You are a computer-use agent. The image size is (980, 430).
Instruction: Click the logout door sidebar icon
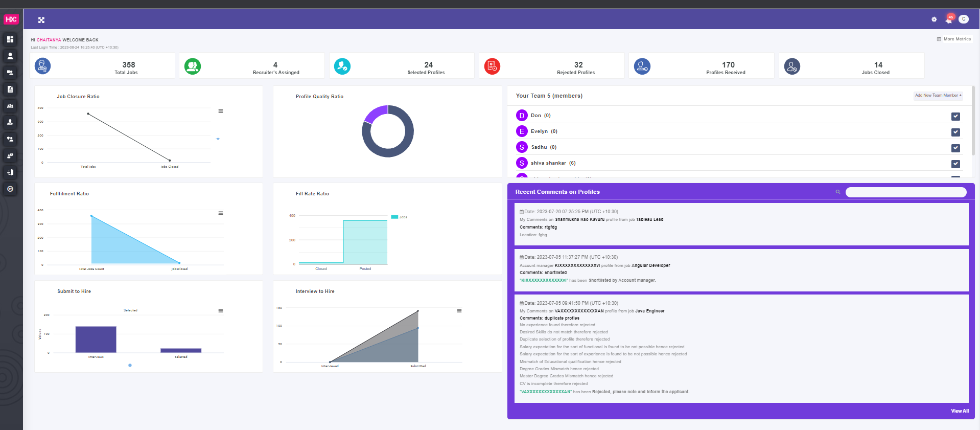pos(10,172)
